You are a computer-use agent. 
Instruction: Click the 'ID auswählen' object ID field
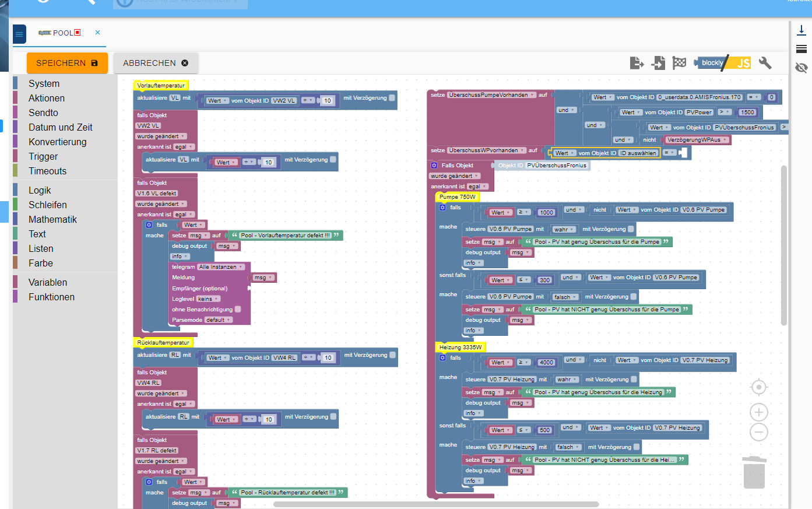pyautogui.click(x=638, y=153)
